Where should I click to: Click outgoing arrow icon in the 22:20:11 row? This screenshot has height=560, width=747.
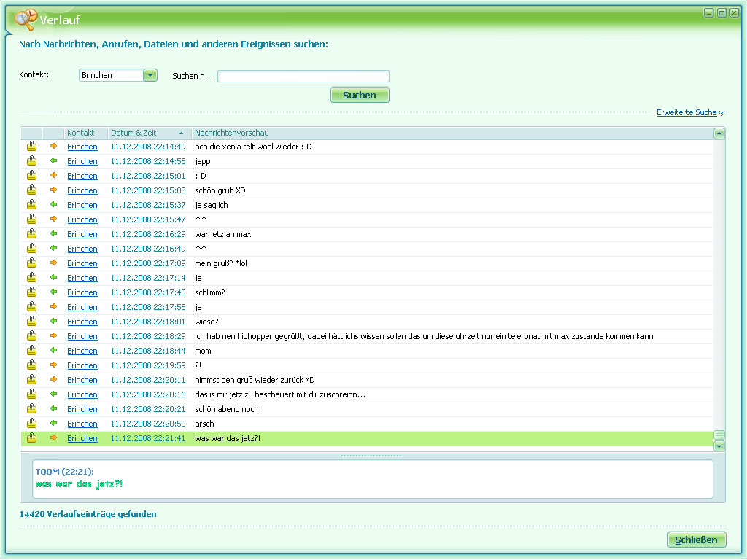53,379
